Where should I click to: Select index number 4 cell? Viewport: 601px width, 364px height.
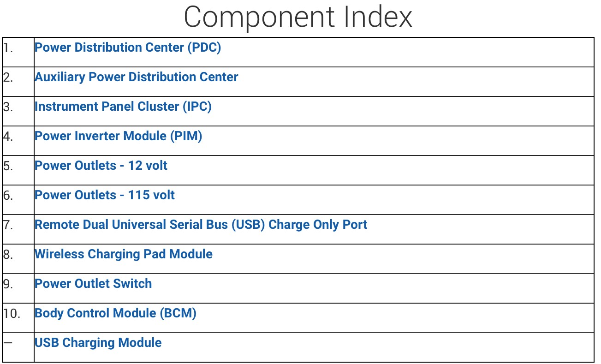click(x=18, y=141)
